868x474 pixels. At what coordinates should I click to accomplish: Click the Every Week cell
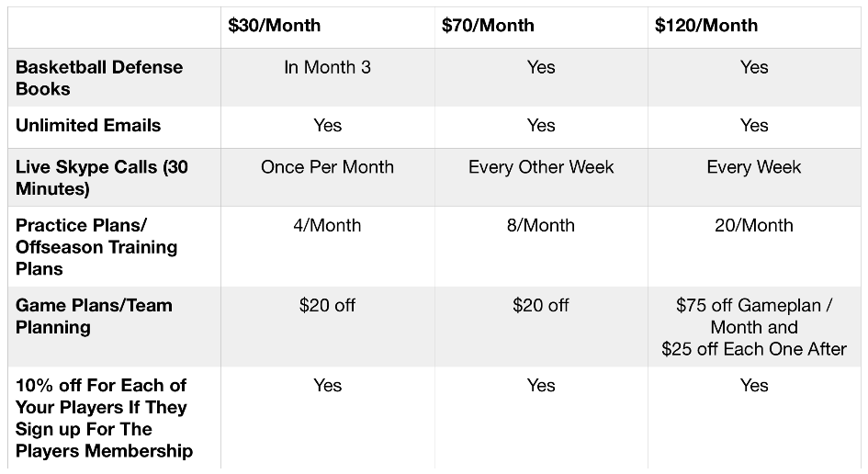pyautogui.click(x=754, y=167)
